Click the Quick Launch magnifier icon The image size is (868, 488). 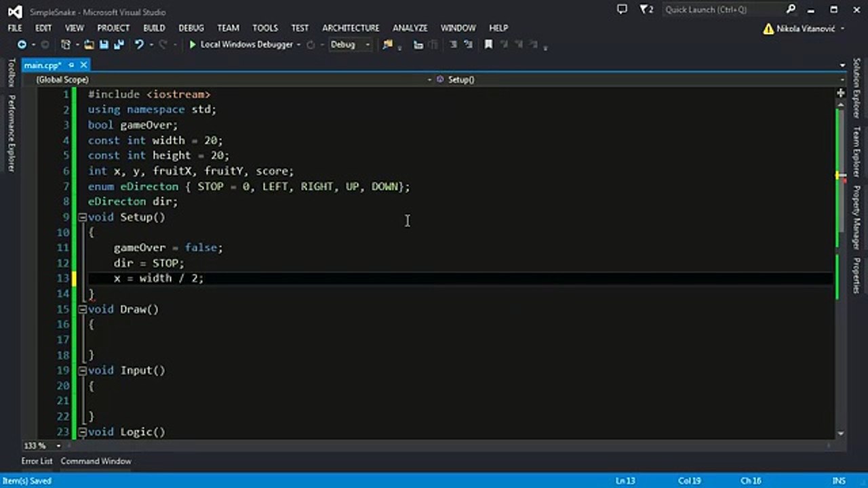791,9
